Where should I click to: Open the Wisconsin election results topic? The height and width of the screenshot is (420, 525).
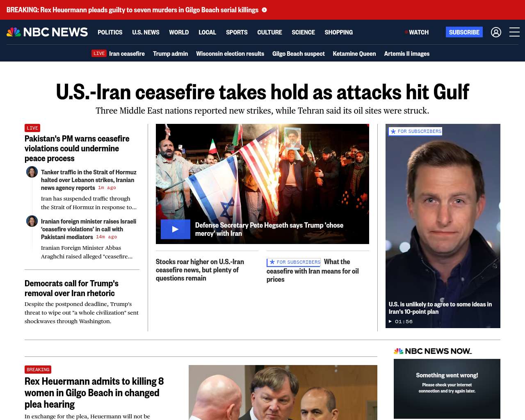pos(230,54)
